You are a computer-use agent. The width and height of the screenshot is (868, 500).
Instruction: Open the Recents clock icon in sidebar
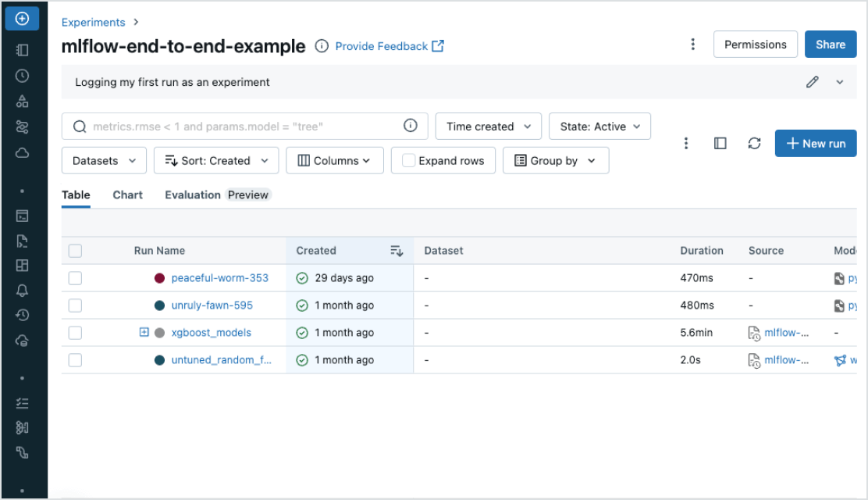[23, 76]
